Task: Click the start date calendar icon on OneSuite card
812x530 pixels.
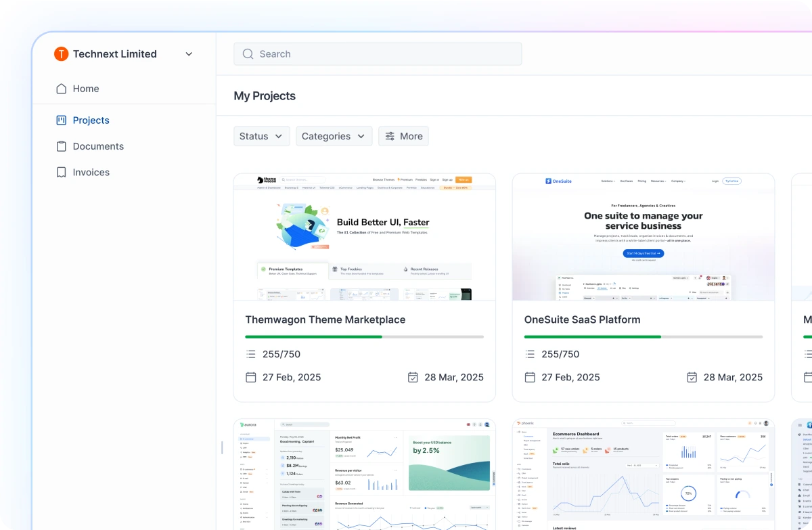Action: coord(530,377)
